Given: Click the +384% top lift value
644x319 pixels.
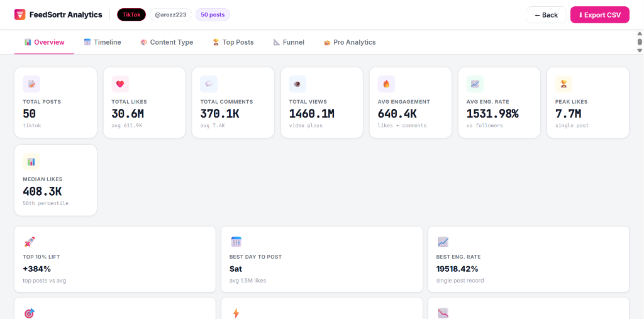Looking at the screenshot, I should tap(37, 269).
